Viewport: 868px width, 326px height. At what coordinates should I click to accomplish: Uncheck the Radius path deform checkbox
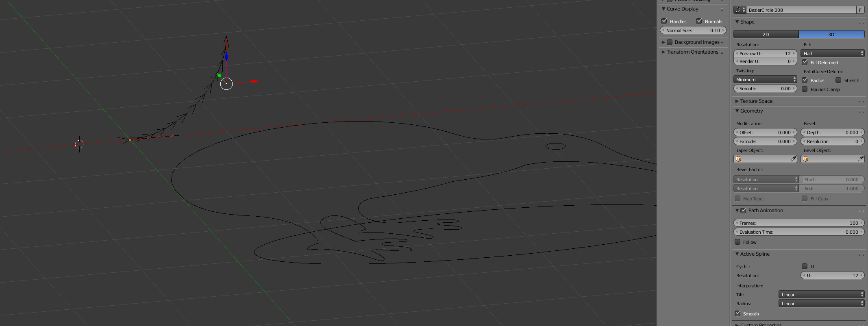click(805, 80)
